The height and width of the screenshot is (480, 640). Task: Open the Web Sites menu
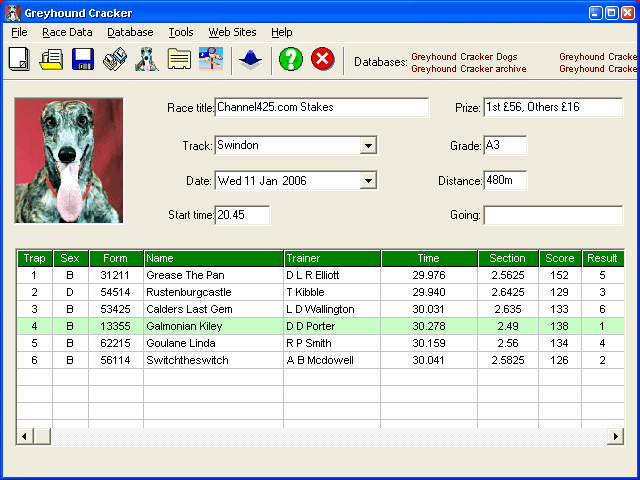click(232, 32)
